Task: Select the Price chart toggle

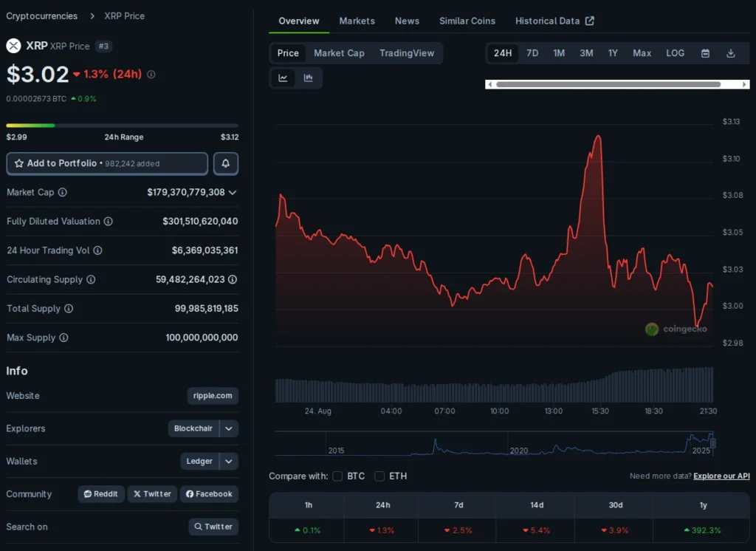Action: (x=288, y=53)
